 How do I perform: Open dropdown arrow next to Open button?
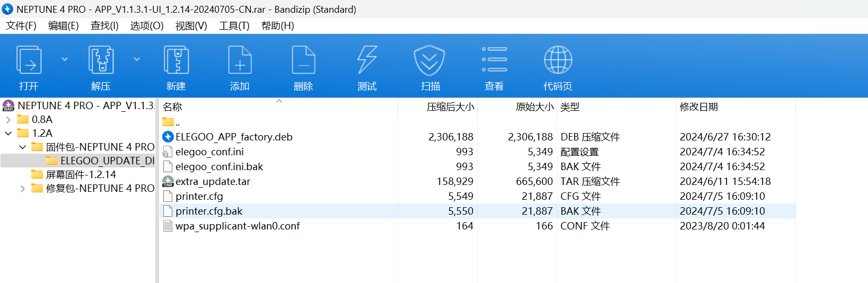point(65,59)
